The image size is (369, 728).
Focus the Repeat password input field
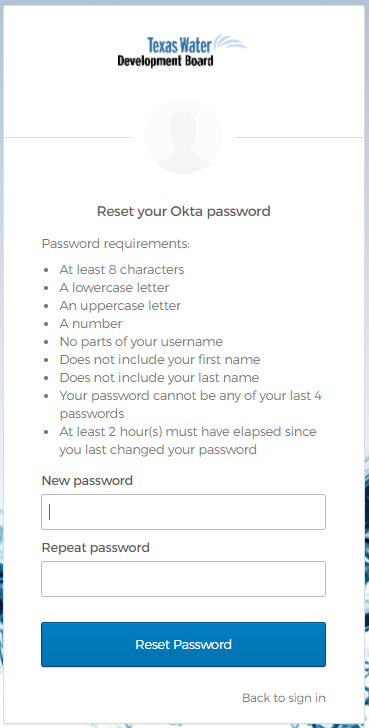coord(183,579)
